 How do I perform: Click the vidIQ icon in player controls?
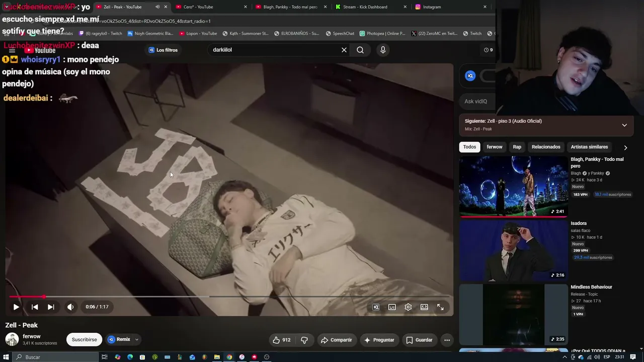(376, 307)
